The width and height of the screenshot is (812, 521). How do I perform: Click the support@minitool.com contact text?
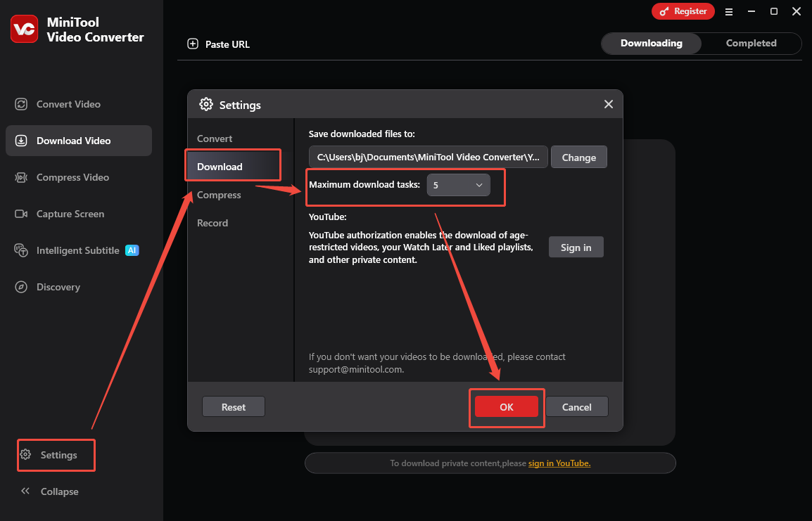(x=356, y=369)
